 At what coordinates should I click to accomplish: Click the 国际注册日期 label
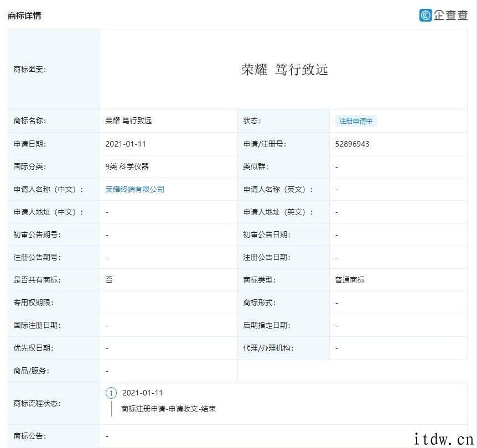[37, 325]
